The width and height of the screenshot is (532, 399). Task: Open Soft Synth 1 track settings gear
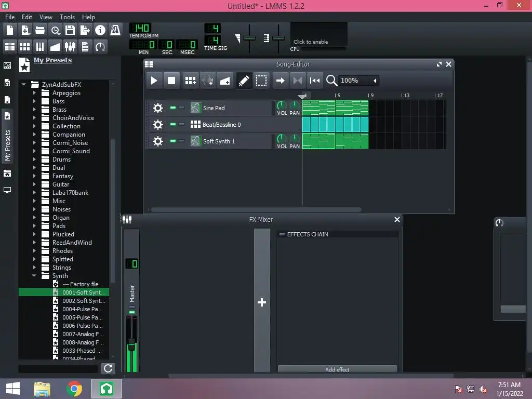tap(158, 141)
